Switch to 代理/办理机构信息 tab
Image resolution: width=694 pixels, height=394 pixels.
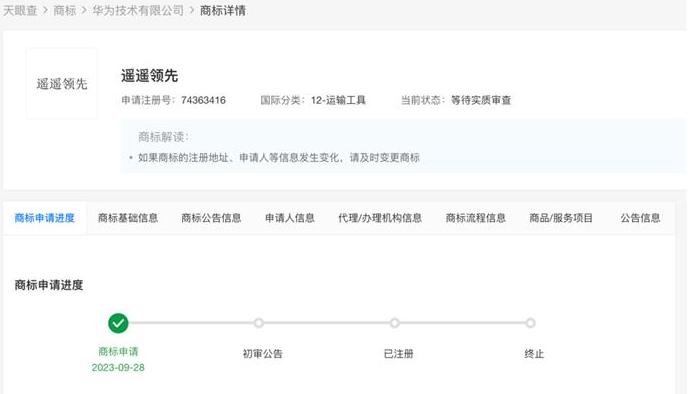380,218
